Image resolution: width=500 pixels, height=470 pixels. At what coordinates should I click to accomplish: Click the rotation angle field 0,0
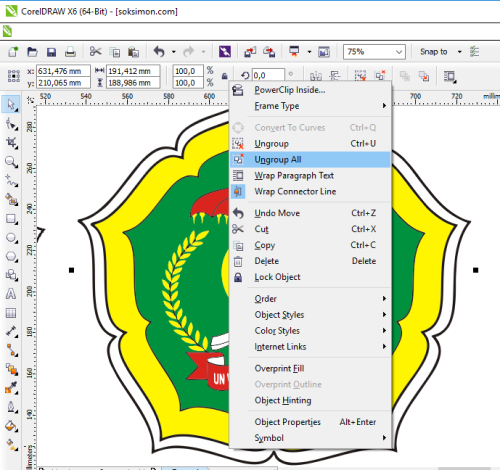(x=268, y=76)
